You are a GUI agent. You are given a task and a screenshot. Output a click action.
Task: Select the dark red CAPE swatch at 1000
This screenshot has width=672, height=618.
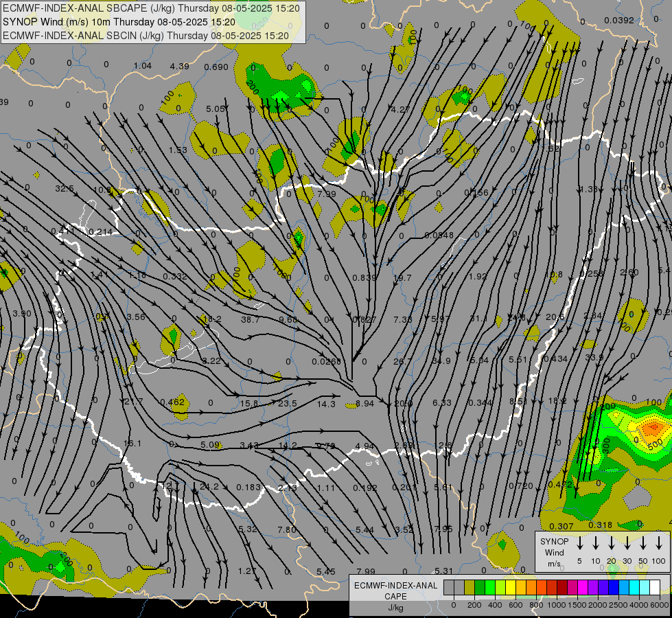[x=562, y=588]
